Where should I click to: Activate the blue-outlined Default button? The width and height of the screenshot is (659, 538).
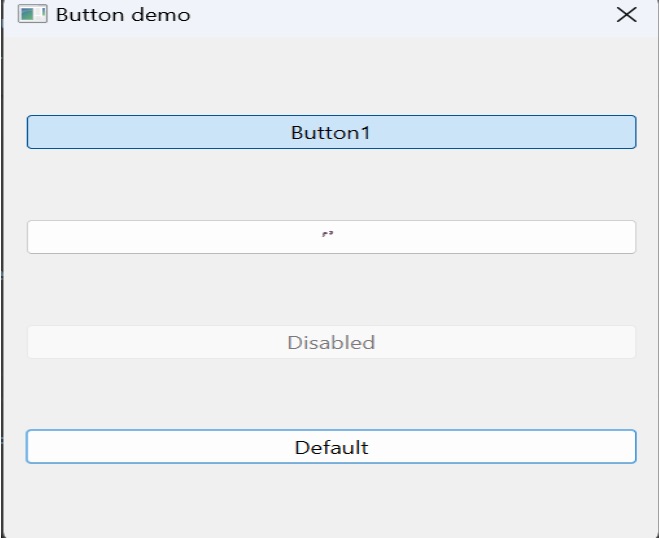coord(331,447)
